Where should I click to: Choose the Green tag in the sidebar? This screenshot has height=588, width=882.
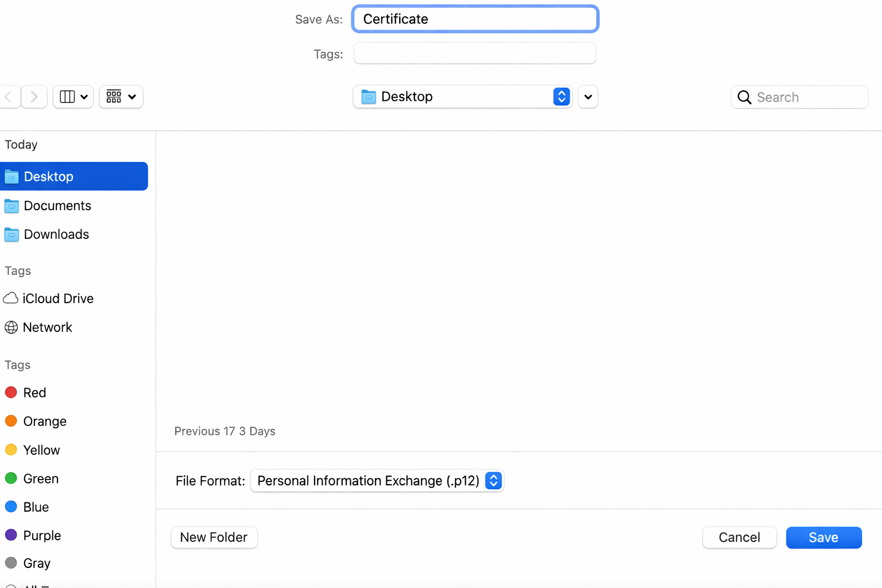coord(40,479)
